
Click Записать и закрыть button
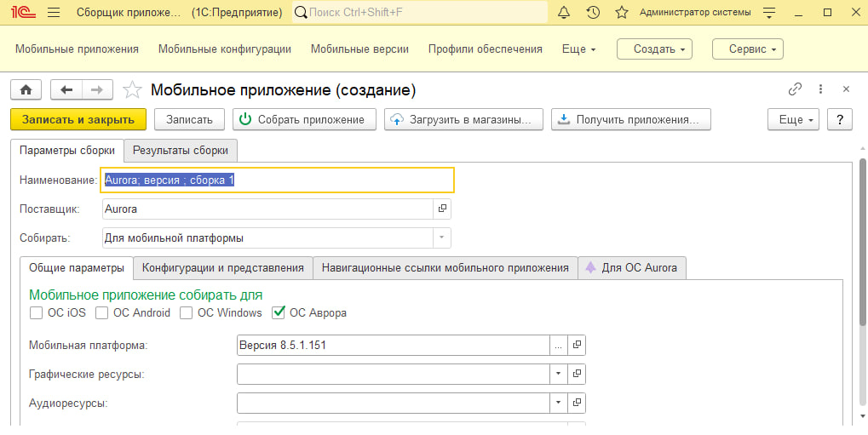coord(78,120)
